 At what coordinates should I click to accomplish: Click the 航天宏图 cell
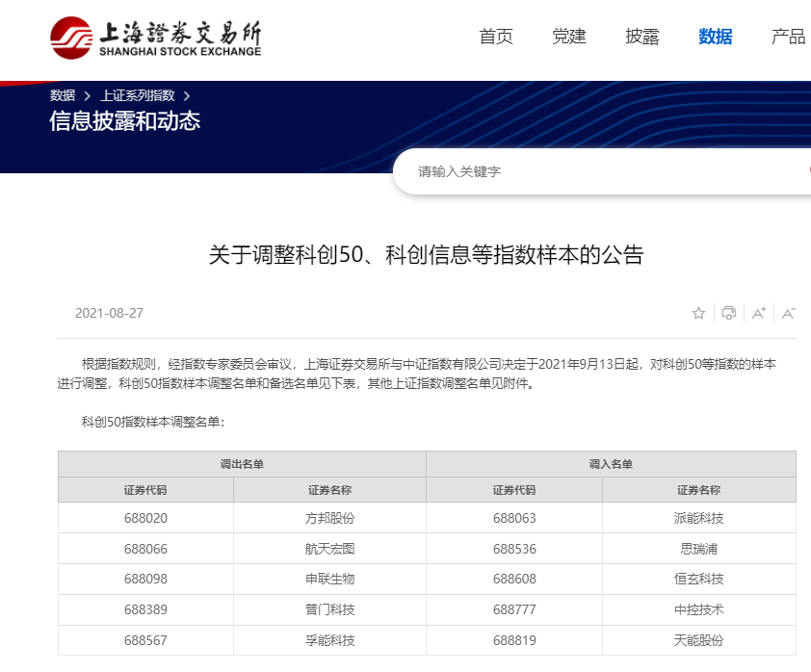point(330,549)
